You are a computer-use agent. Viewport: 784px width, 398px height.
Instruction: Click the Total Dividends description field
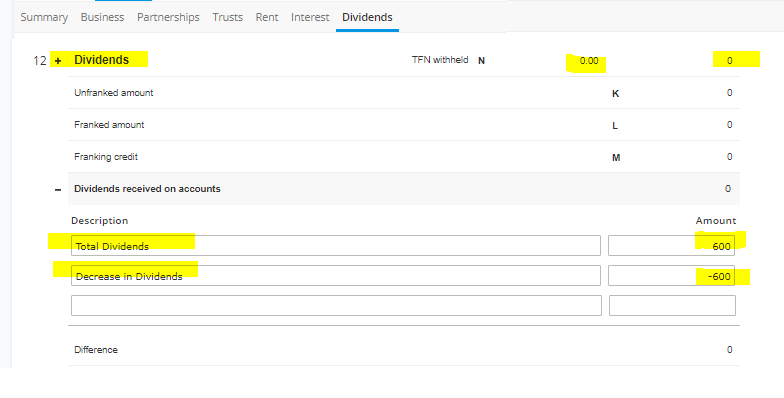point(336,246)
